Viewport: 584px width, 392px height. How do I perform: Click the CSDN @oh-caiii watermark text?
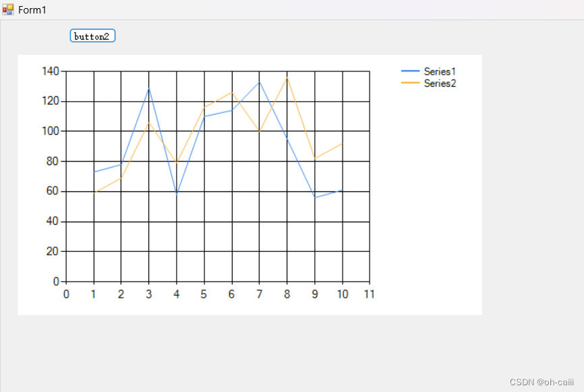coord(542,382)
